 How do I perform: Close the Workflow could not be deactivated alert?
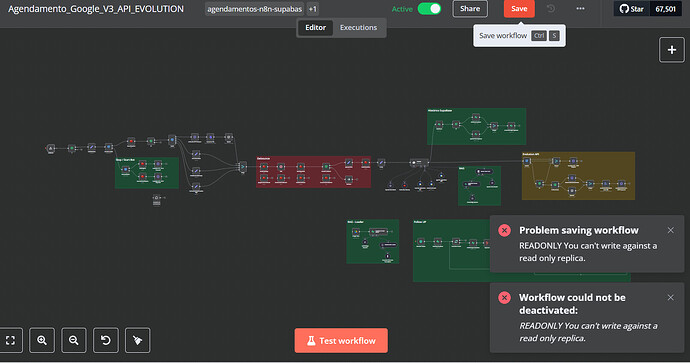(670, 297)
